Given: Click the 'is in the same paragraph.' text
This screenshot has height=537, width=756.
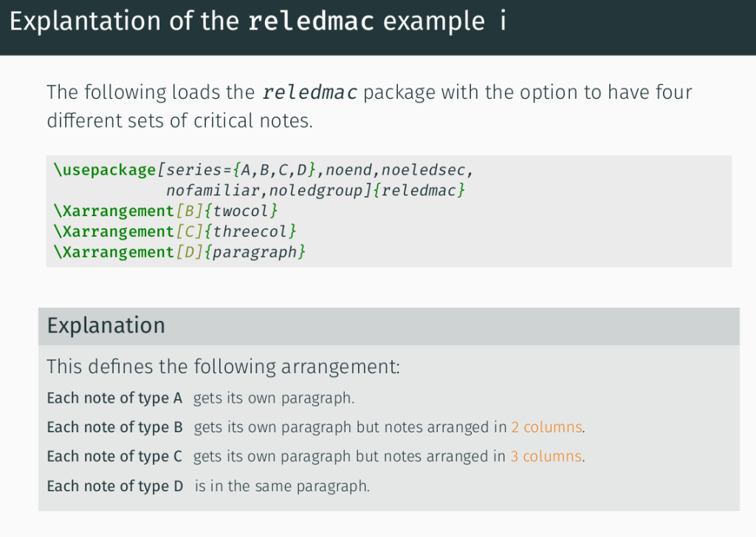Looking at the screenshot, I should 282,486.
